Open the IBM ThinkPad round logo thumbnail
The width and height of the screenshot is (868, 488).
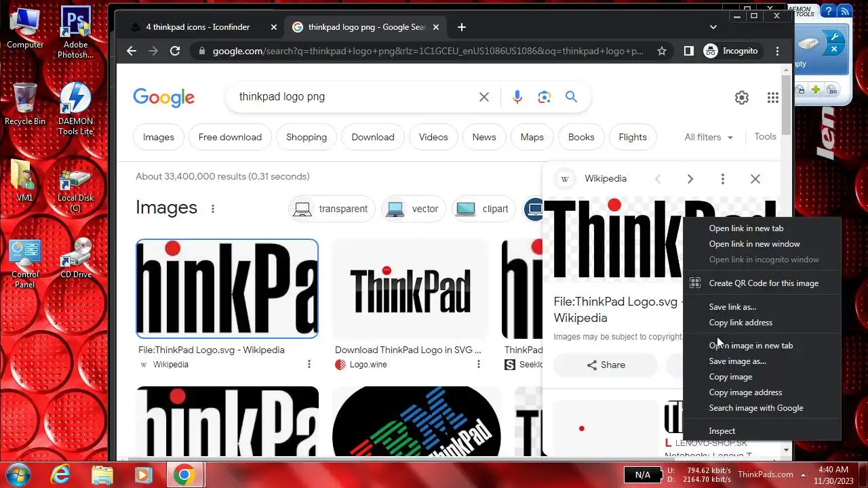[x=416, y=421]
